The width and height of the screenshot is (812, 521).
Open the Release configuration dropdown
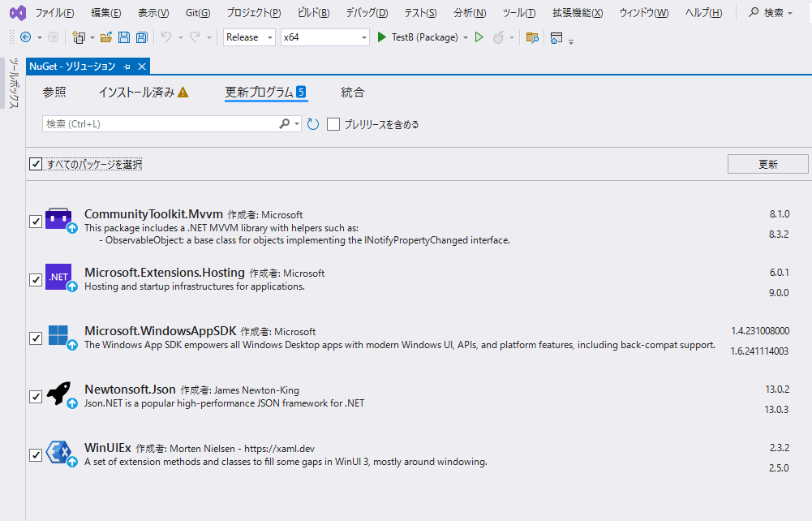coord(249,37)
